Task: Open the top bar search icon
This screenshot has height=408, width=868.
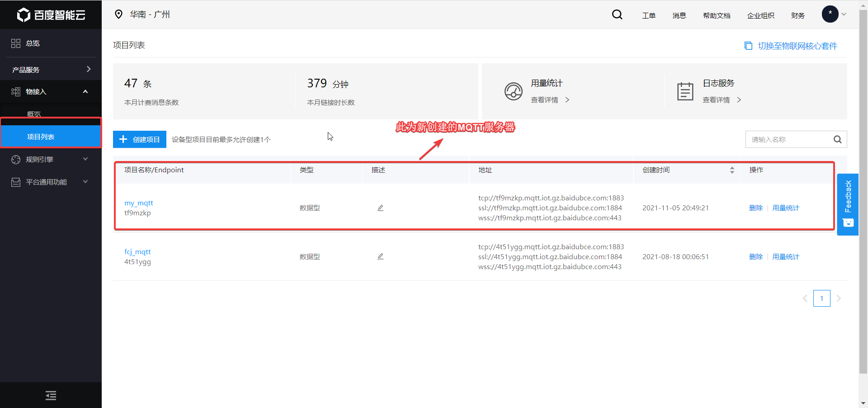Action: point(617,14)
